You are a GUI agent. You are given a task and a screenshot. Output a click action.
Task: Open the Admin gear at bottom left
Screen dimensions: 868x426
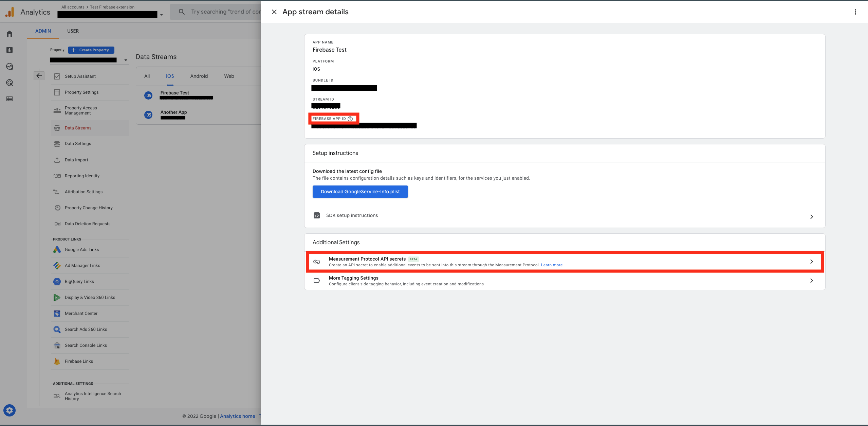pyautogui.click(x=9, y=410)
